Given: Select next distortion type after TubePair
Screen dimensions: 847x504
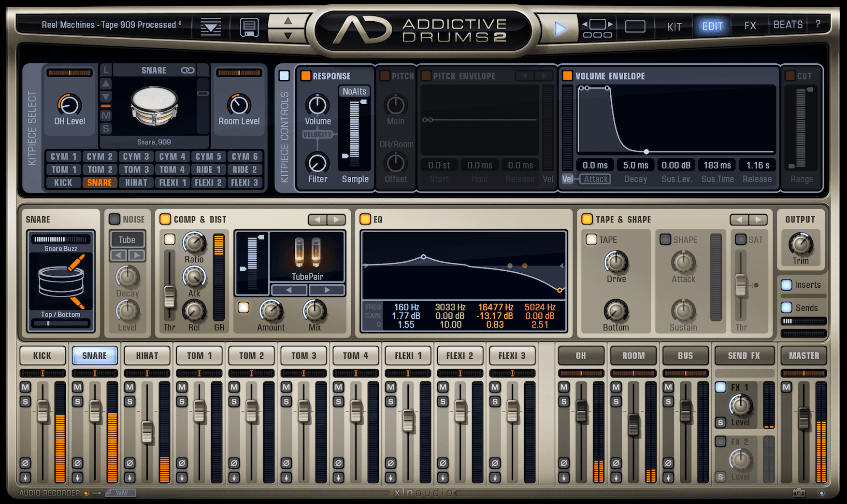Looking at the screenshot, I should (327, 290).
